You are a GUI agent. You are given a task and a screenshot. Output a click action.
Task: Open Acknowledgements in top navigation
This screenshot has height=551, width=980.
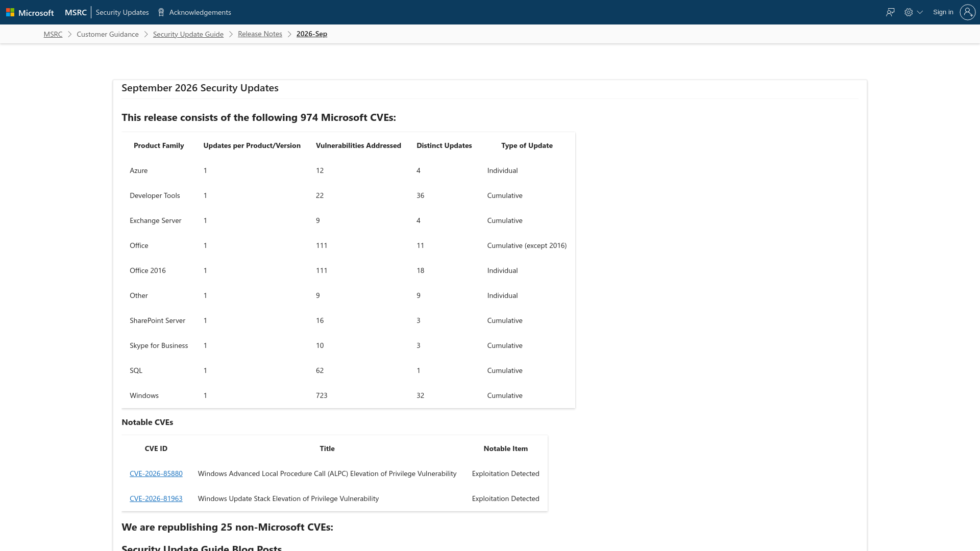coord(200,12)
